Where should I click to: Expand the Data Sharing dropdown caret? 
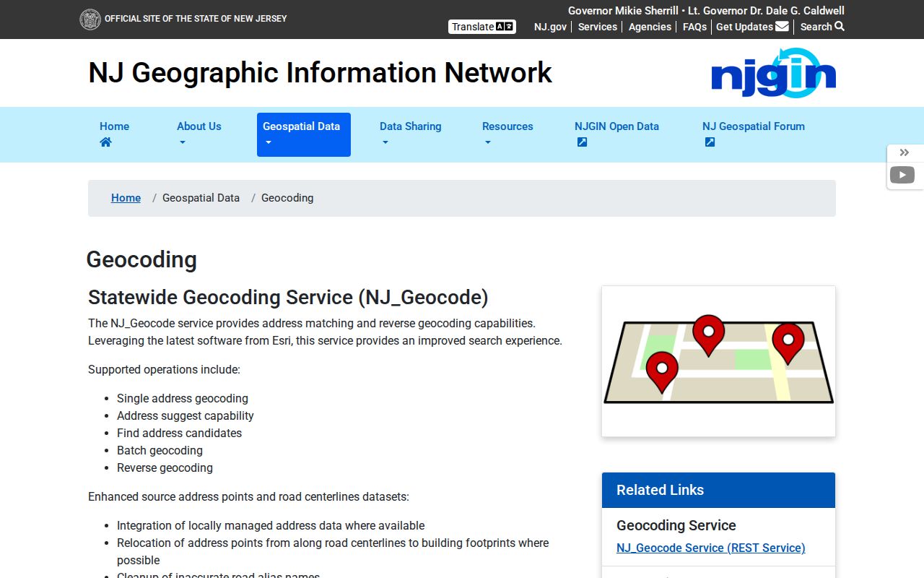point(385,142)
